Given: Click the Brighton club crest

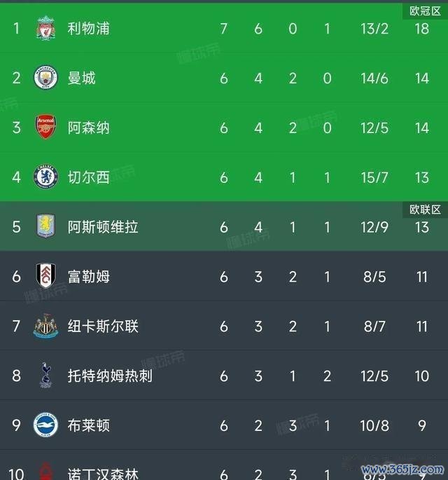Looking at the screenshot, I should (45, 425).
